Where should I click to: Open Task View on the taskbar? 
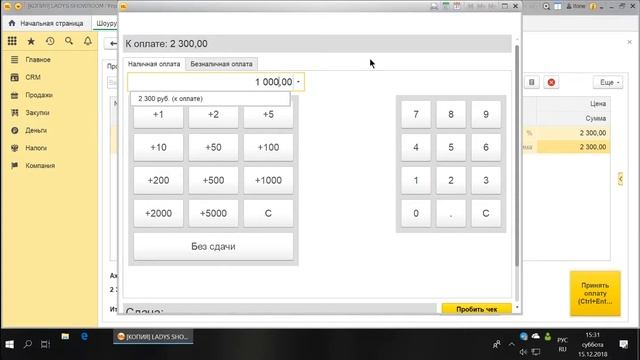click(45, 344)
